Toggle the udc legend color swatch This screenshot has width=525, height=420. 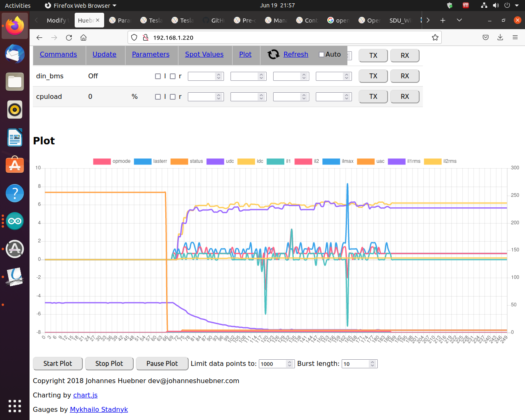point(215,161)
